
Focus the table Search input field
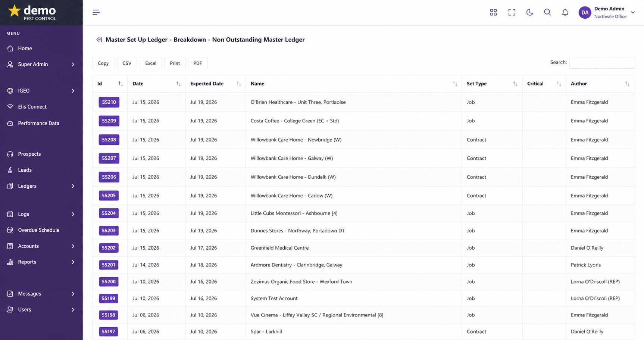coord(602,63)
